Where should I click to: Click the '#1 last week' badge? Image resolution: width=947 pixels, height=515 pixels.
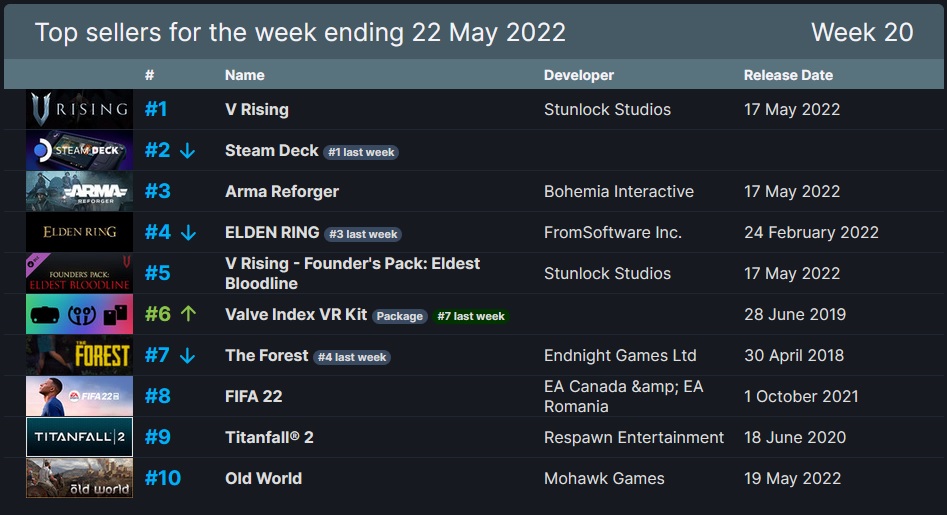[361, 152]
